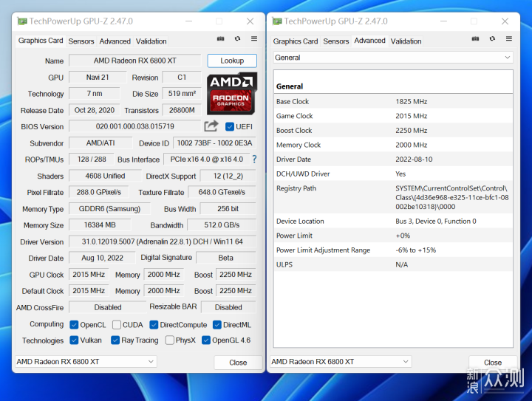532x401 pixels.
Task: Toggle the DirectML checkbox
Action: [217, 325]
